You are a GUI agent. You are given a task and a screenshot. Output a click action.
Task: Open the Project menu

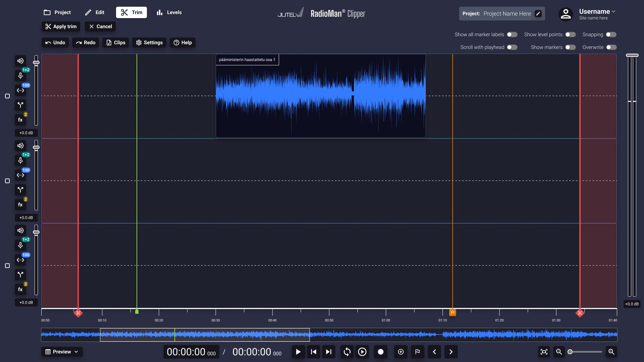tap(57, 12)
